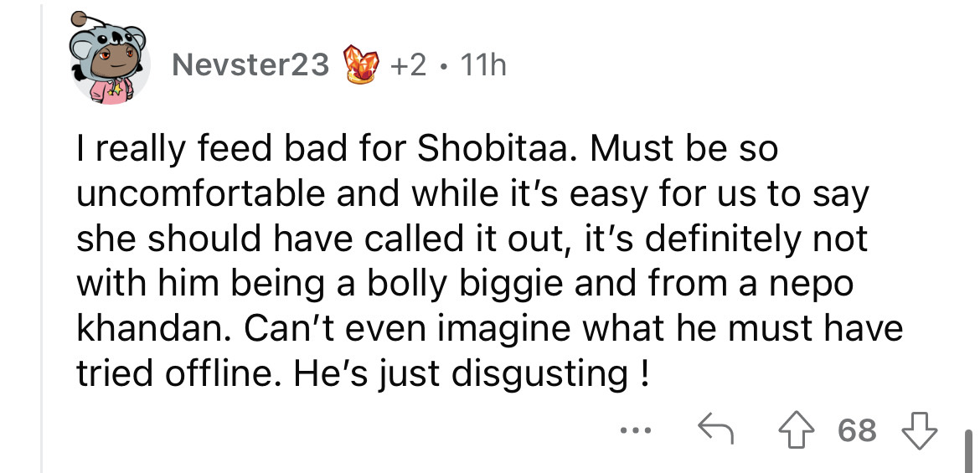Click the word "disgusting" in last line
Screen dimensions: 980x473
(539, 373)
